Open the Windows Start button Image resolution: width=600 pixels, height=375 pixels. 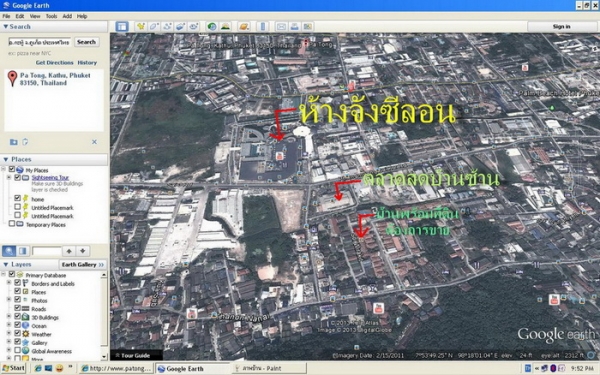coord(13,368)
